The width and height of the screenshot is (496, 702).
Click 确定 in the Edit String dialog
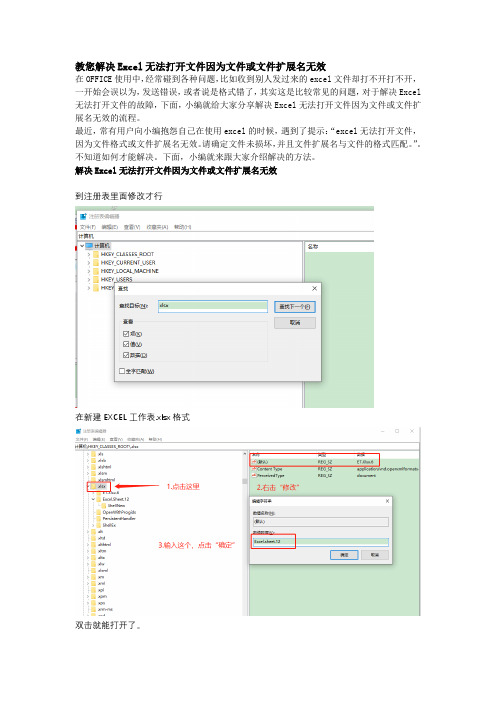click(344, 555)
